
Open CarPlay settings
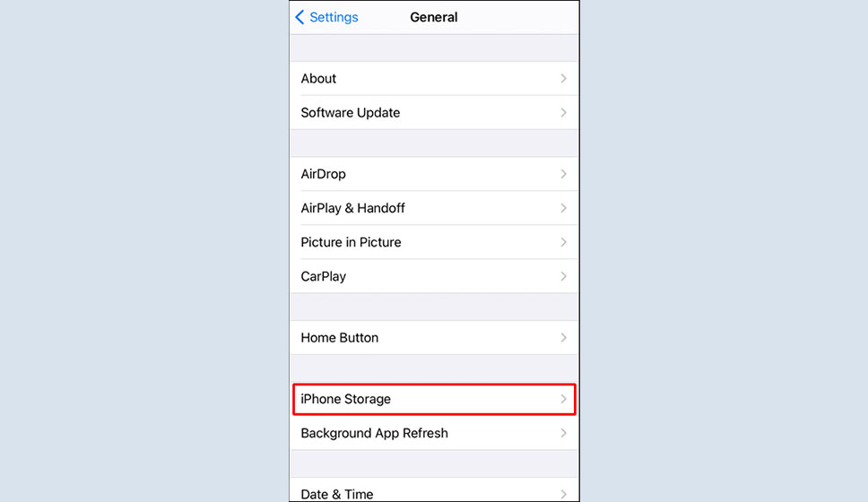(434, 276)
